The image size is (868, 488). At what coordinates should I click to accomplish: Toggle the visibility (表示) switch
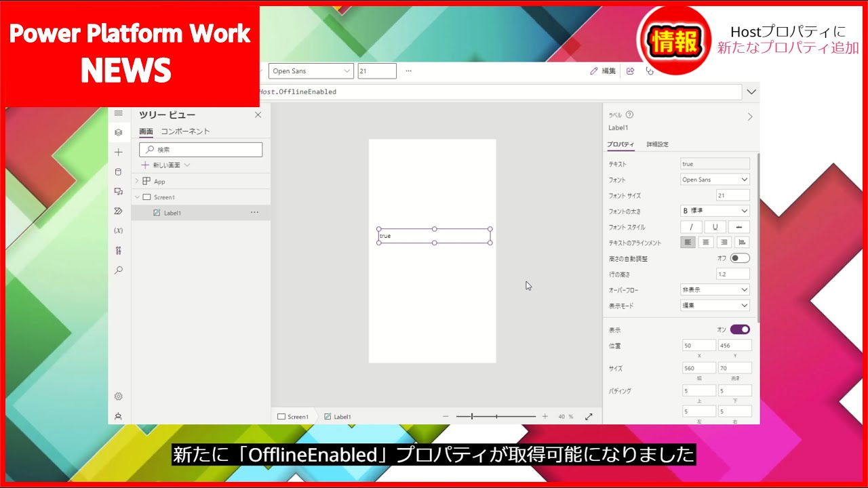point(740,329)
